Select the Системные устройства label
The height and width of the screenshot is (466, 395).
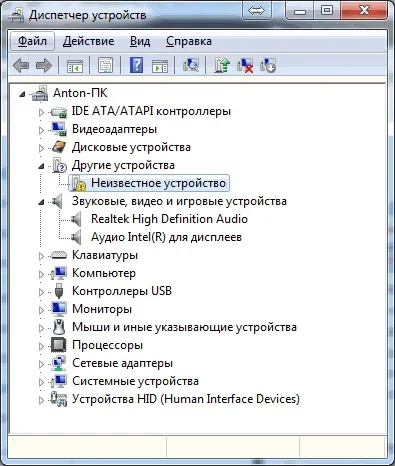(135, 381)
